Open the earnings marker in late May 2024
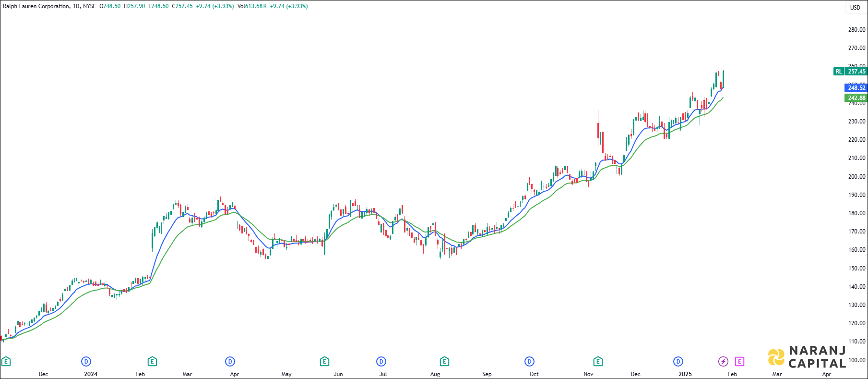Image resolution: width=868 pixels, height=379 pixels. point(324,361)
